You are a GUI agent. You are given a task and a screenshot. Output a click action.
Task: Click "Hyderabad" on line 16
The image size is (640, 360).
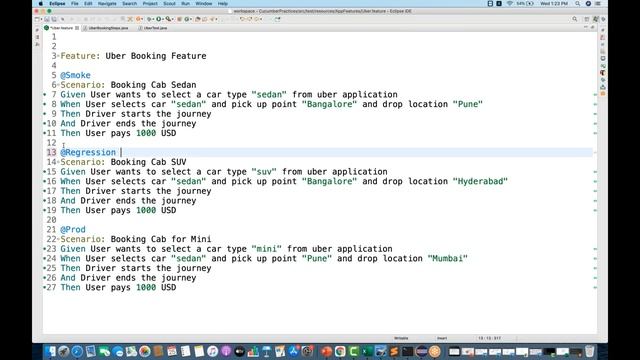(480, 182)
